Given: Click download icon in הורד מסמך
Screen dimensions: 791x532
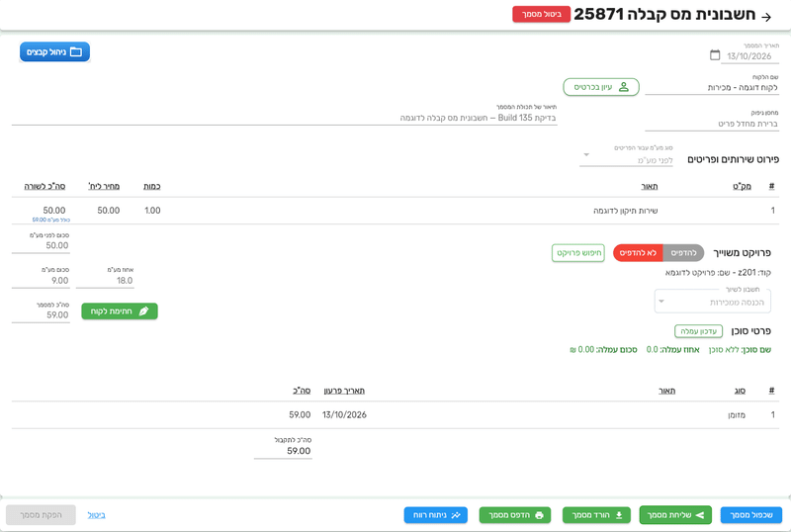Looking at the screenshot, I should [x=619, y=515].
